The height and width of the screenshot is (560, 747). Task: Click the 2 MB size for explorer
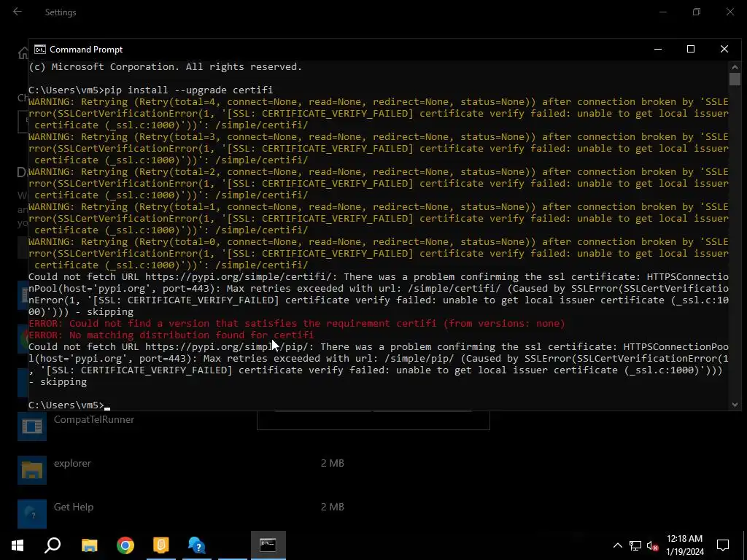point(332,463)
